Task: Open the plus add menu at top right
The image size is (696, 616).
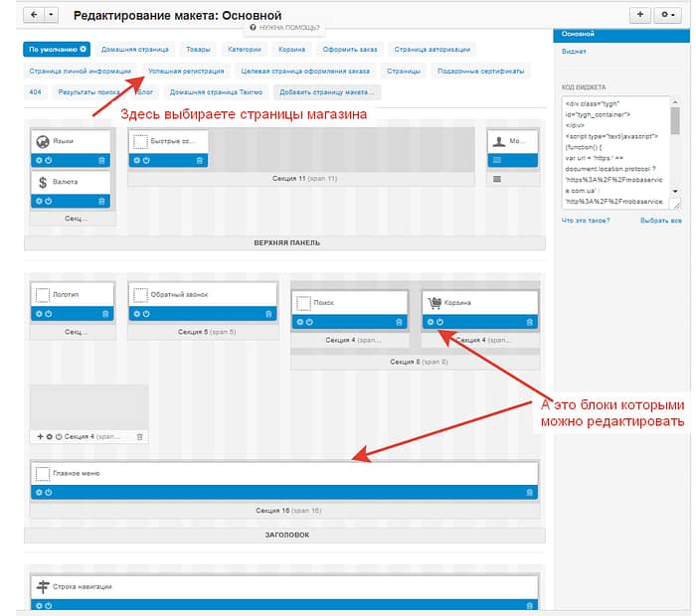Action: click(x=640, y=15)
